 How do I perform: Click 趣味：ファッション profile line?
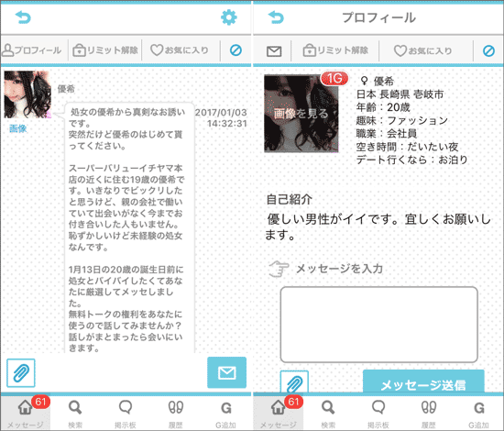tap(401, 120)
